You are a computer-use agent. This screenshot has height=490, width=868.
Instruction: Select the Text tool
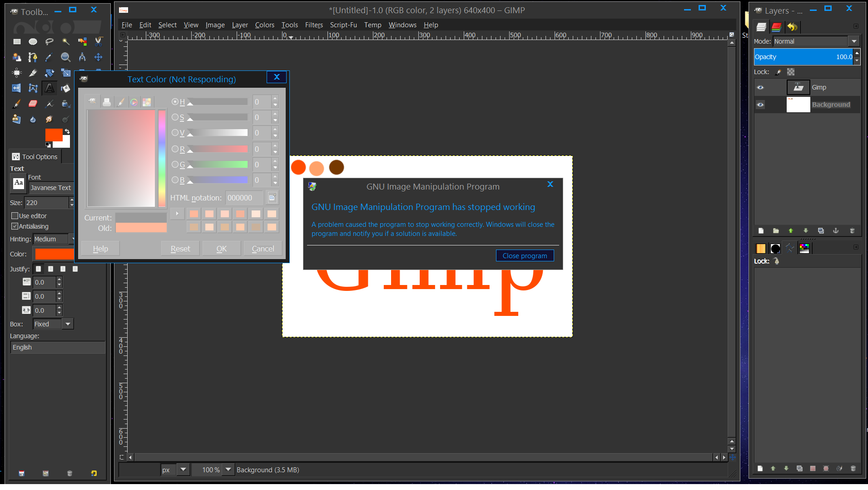[x=50, y=88]
